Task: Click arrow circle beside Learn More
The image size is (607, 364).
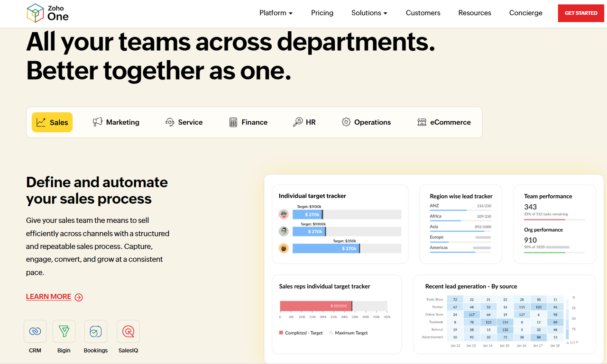Action: [79, 297]
